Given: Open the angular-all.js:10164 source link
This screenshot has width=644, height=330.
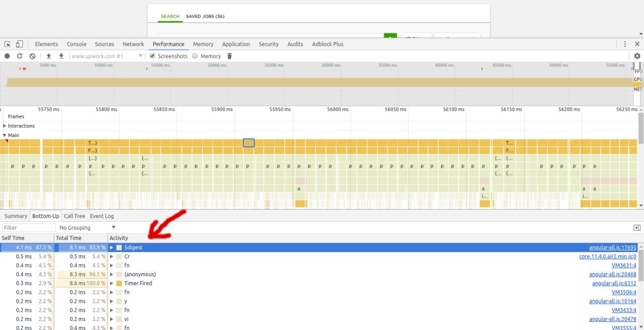Looking at the screenshot, I should pyautogui.click(x=613, y=301).
